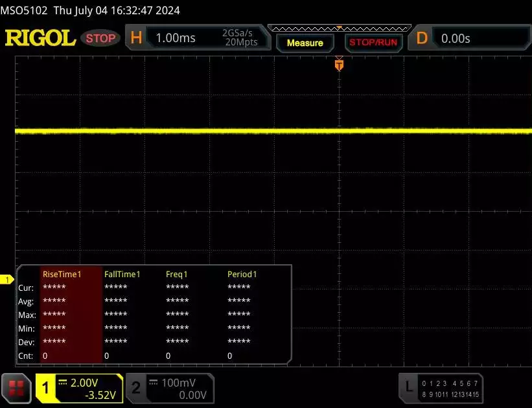
Task: Open the Measure menu
Action: pyautogui.click(x=305, y=43)
